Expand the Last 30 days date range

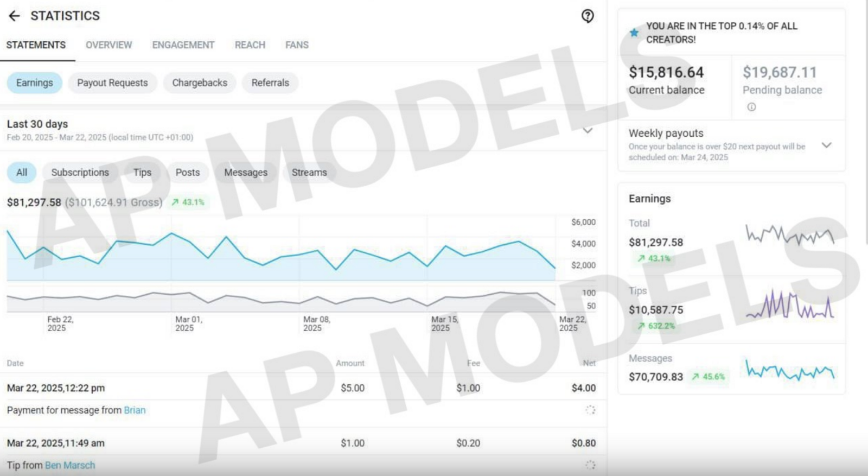[588, 130]
